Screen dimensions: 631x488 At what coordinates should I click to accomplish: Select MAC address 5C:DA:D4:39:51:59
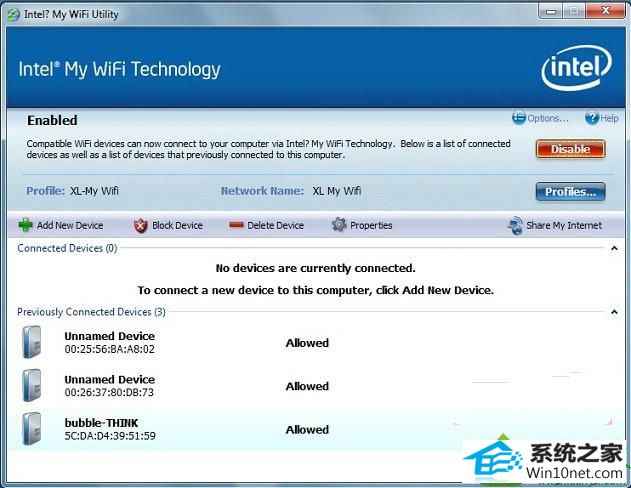(110, 436)
